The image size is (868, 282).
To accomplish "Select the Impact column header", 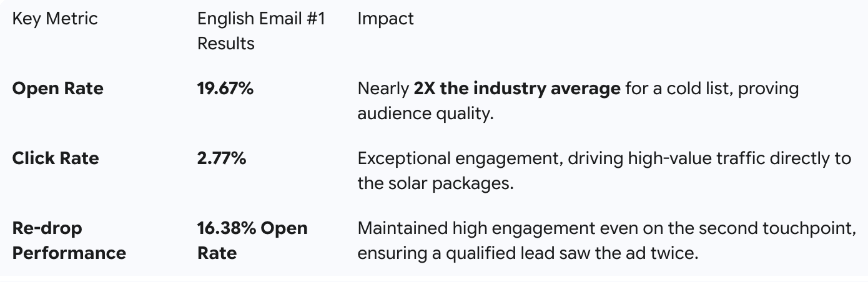I will pos(385,19).
